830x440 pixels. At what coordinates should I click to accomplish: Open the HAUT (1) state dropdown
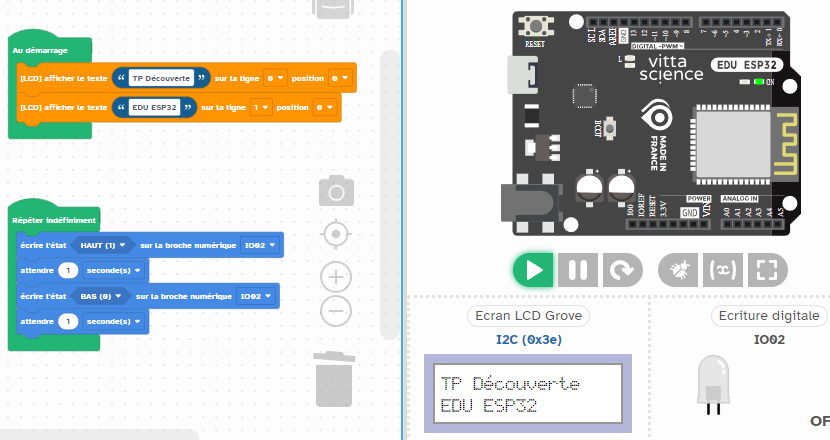(103, 245)
